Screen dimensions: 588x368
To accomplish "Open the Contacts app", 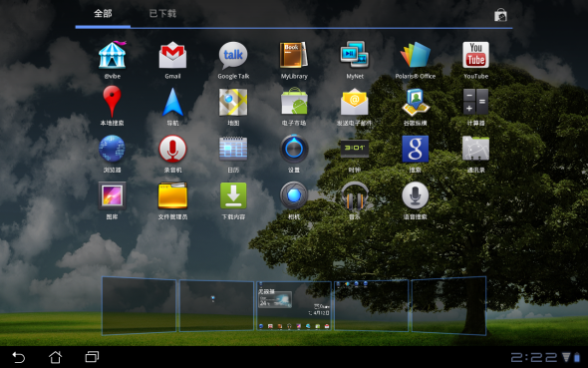I will [475, 149].
